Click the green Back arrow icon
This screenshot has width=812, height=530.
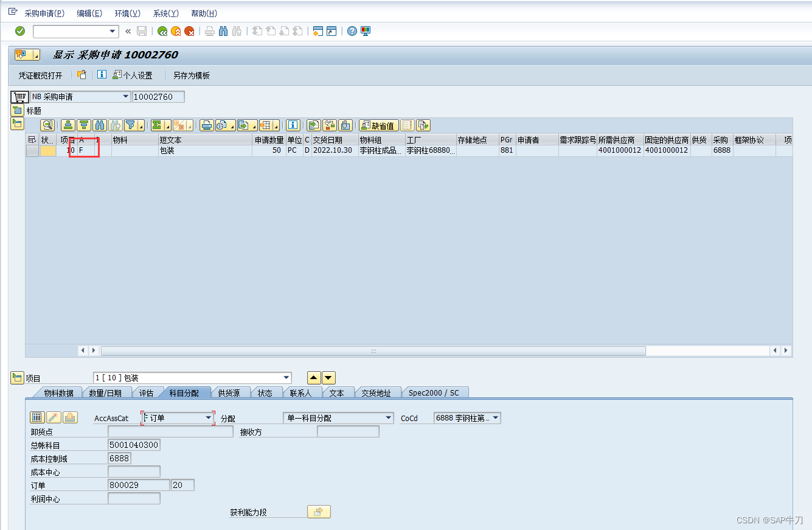(x=162, y=31)
